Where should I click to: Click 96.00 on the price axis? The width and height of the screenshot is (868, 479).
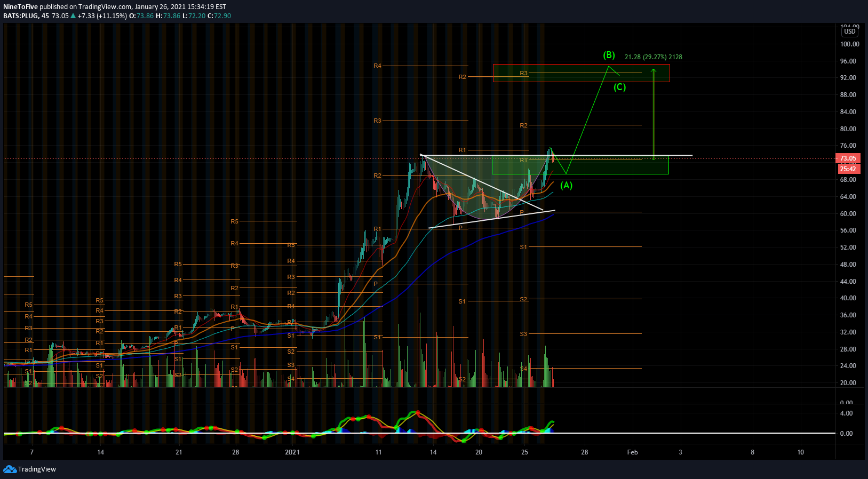pyautogui.click(x=848, y=61)
